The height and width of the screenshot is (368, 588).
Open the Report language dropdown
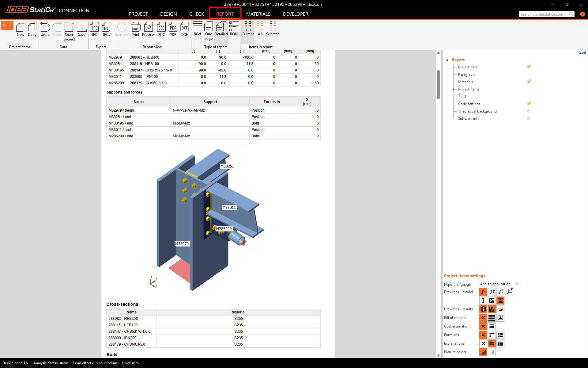(x=499, y=284)
